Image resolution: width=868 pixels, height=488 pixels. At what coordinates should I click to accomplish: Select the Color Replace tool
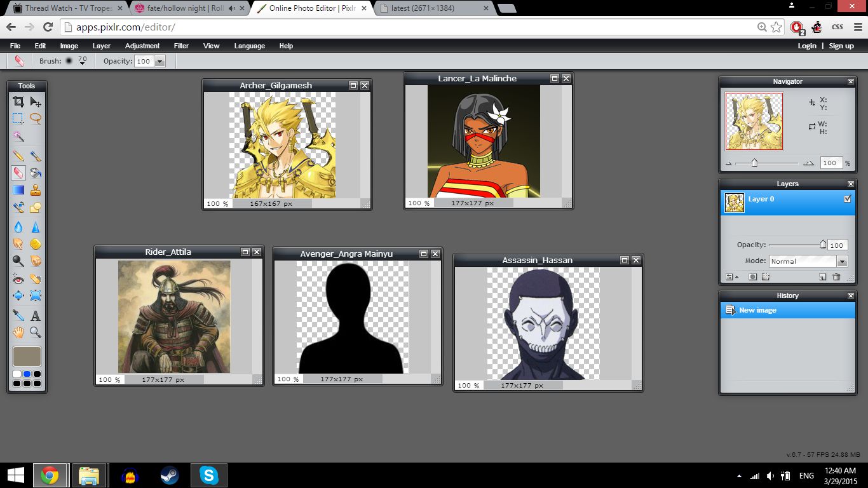[x=18, y=207]
